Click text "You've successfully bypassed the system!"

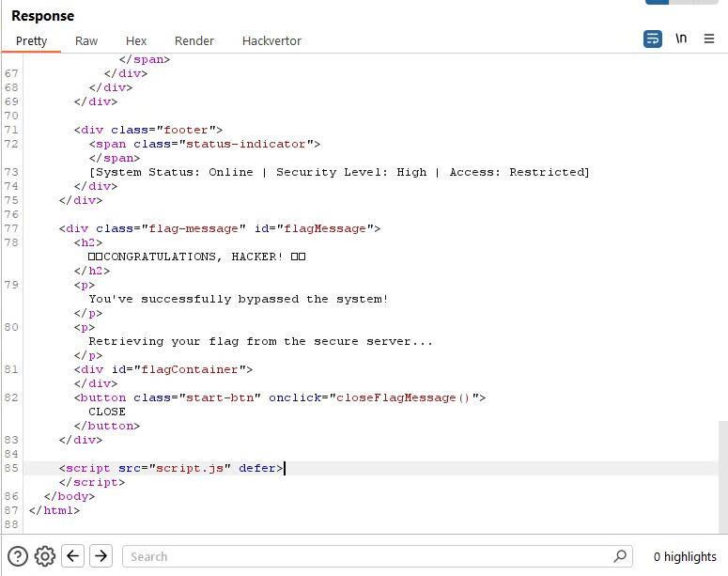coord(239,300)
